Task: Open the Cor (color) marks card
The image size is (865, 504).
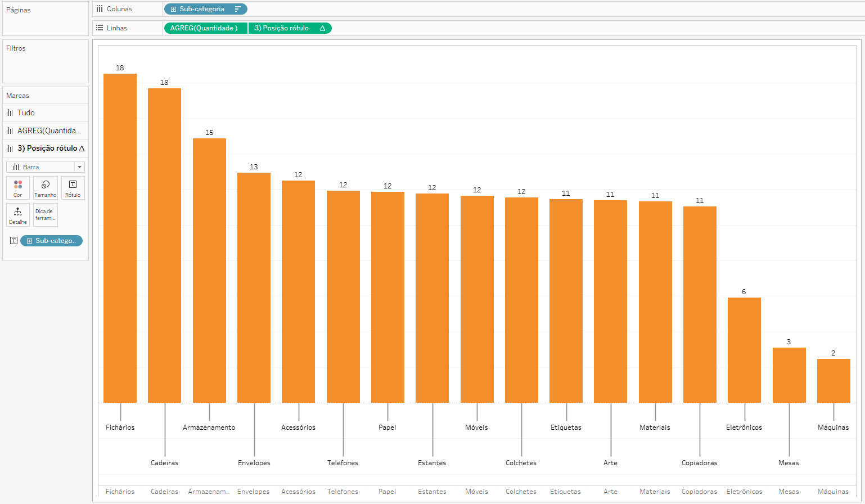Action: [18, 187]
